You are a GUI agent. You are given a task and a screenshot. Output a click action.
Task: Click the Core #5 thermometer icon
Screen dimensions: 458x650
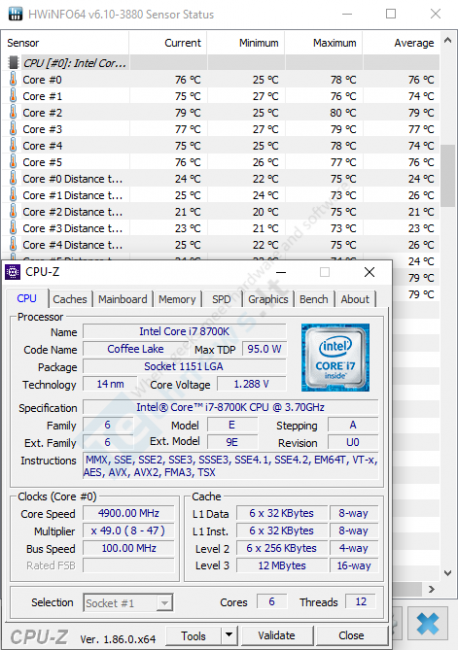pyautogui.click(x=13, y=162)
